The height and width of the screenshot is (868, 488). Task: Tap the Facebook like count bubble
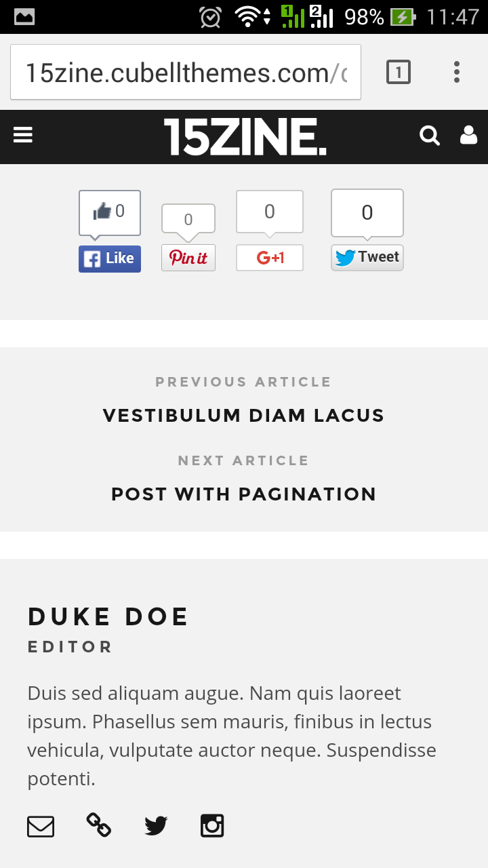tap(110, 212)
